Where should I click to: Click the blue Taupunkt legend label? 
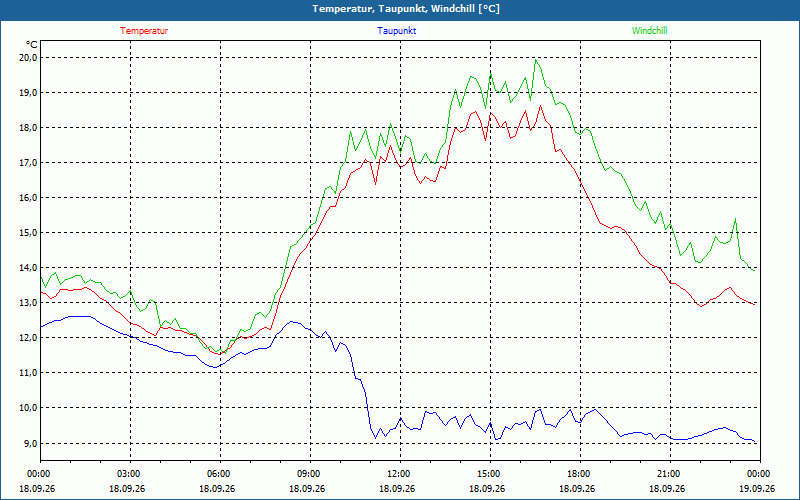[x=396, y=31]
